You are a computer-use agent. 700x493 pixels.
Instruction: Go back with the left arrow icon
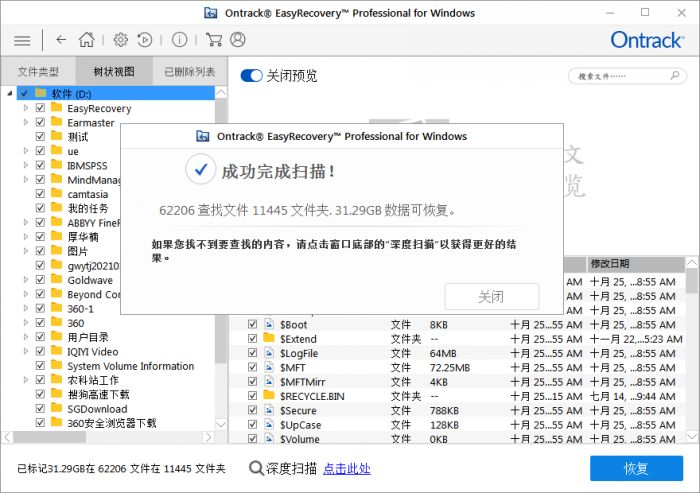click(61, 40)
